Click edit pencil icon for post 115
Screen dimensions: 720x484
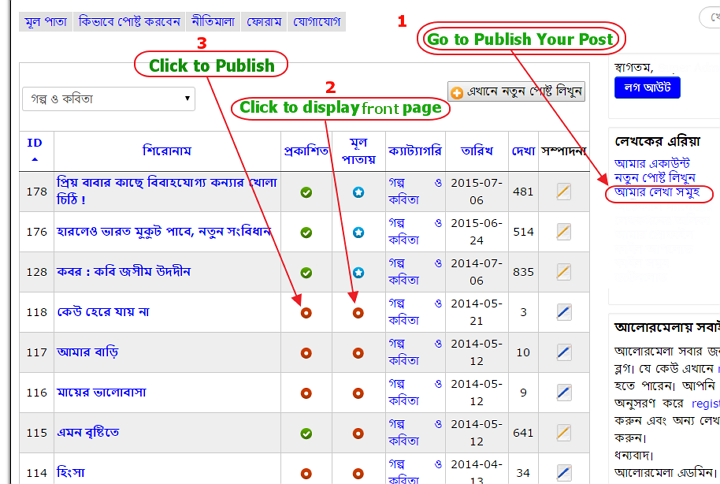point(563,432)
